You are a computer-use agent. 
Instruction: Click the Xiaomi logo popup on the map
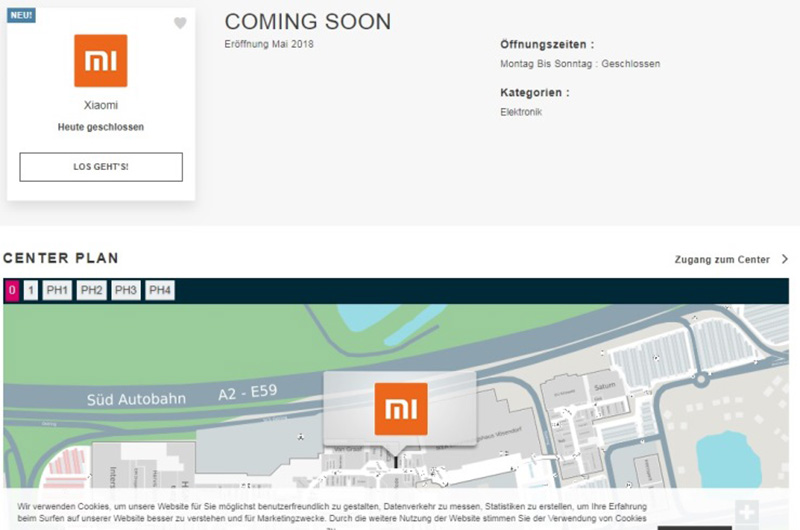point(401,409)
